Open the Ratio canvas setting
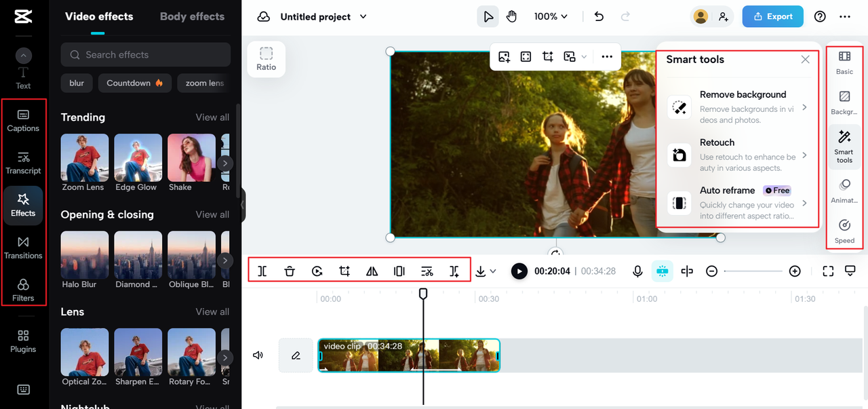This screenshot has height=409, width=868. [x=267, y=59]
